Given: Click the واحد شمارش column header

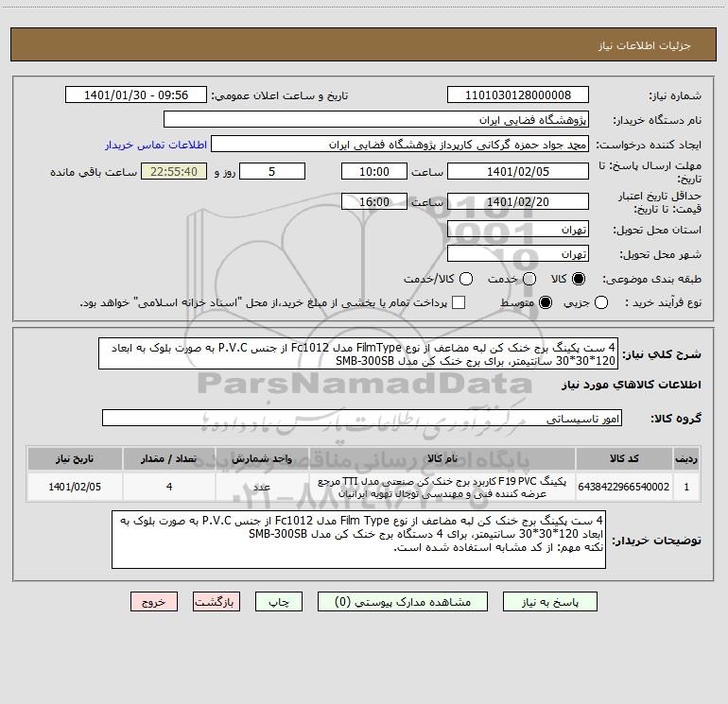Looking at the screenshot, I should click(x=262, y=458).
